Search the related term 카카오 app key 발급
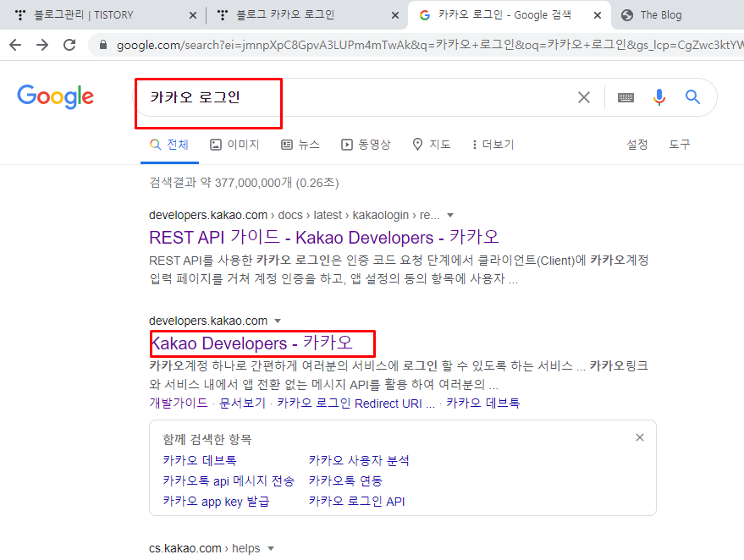 point(216,501)
